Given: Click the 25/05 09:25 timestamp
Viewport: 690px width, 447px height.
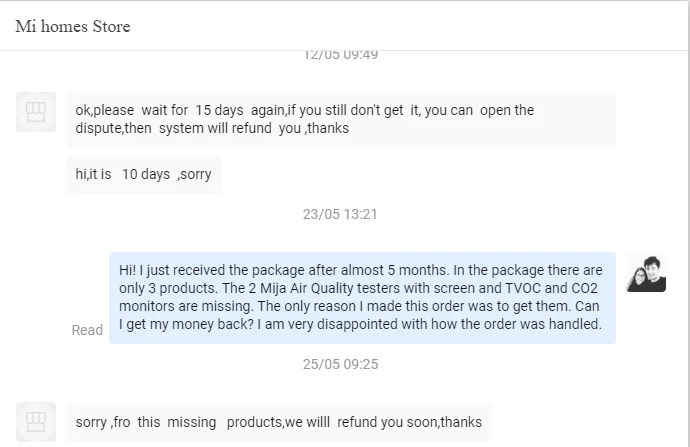Looking at the screenshot, I should click(340, 364).
